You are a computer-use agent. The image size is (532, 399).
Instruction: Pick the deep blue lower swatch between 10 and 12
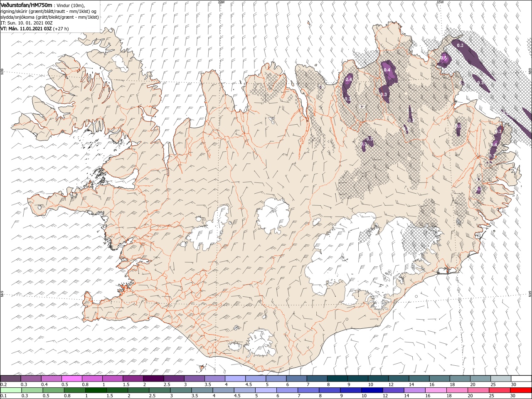[372, 390]
